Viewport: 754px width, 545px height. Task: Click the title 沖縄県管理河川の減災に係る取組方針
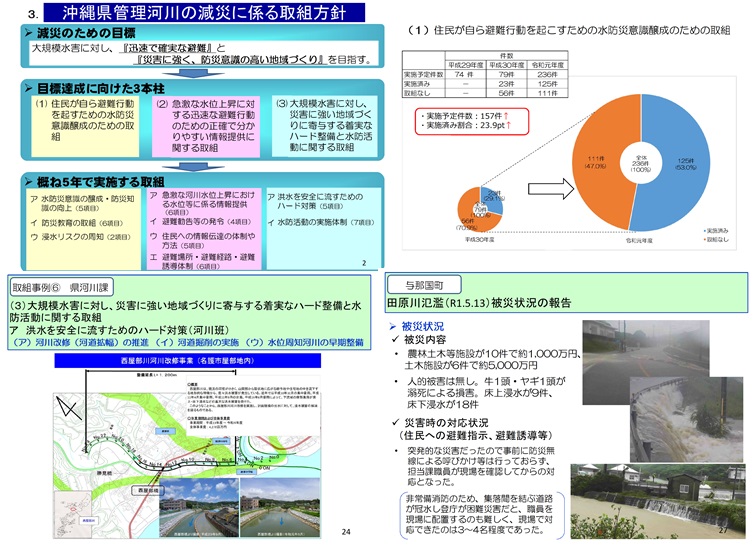click(204, 13)
